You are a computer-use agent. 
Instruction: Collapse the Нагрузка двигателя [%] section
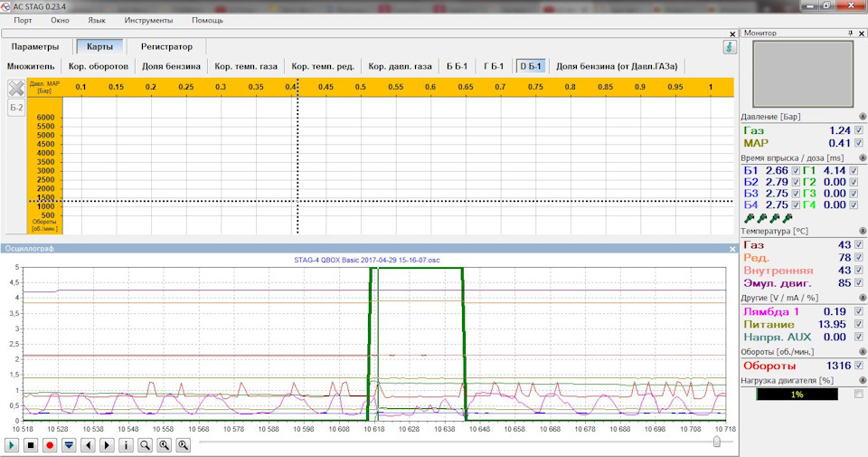pos(863,381)
